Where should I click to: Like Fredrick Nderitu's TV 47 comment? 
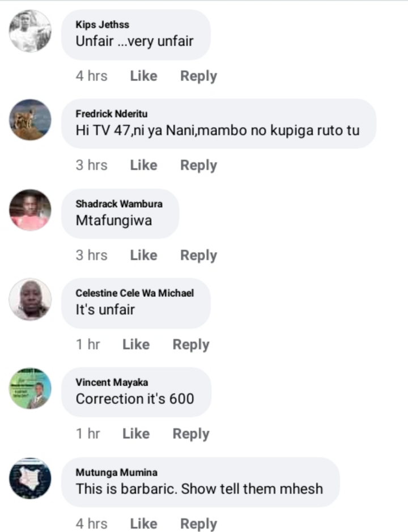tap(143, 165)
